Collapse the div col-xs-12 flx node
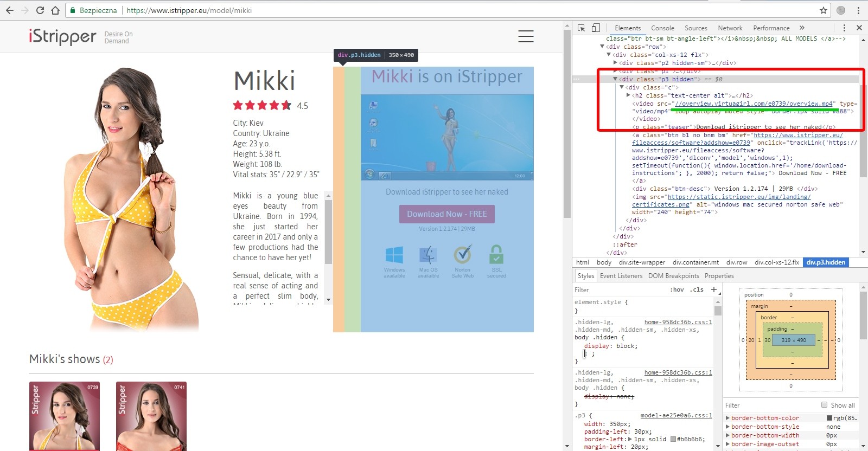 pos(609,55)
